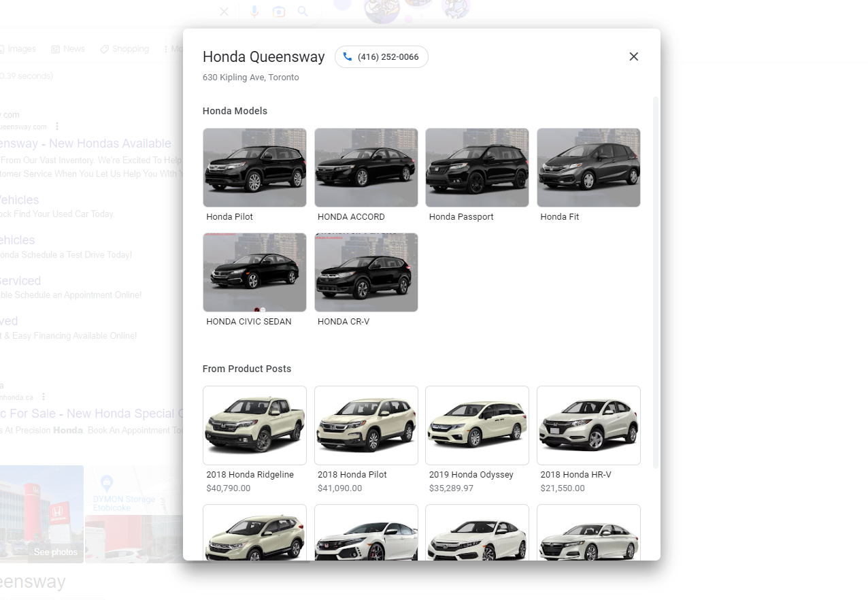Close the Honda Queensway popup
The image size is (868, 600).
[633, 56]
